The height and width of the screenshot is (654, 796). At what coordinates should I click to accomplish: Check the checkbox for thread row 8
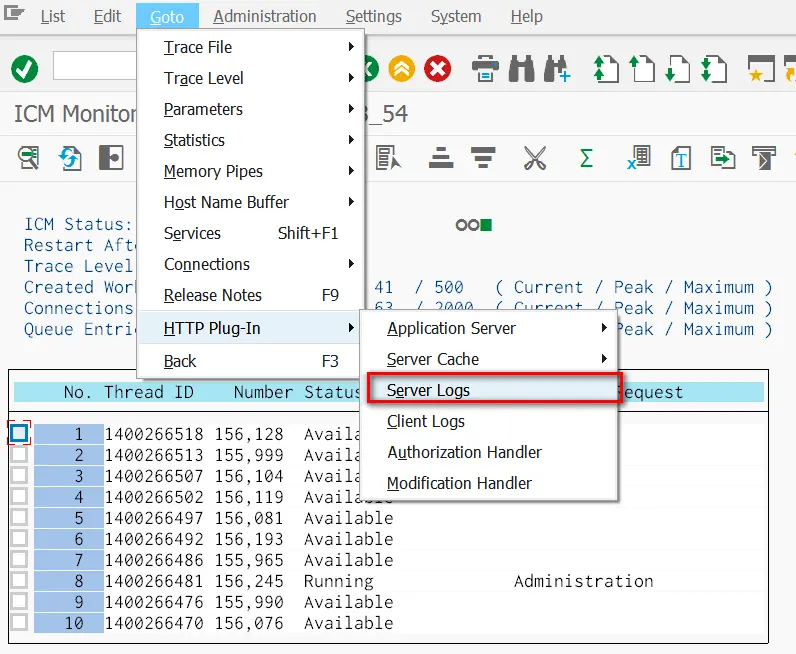(x=19, y=580)
